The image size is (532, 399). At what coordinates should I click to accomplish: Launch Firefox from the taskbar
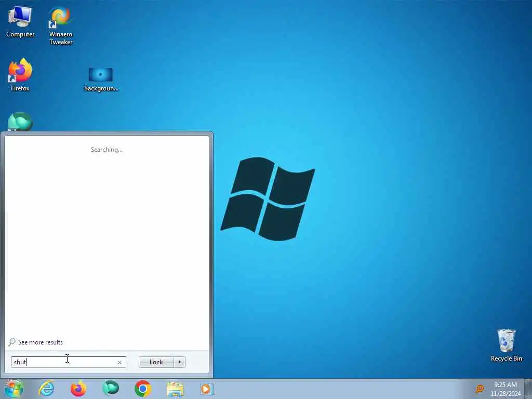pyautogui.click(x=78, y=389)
